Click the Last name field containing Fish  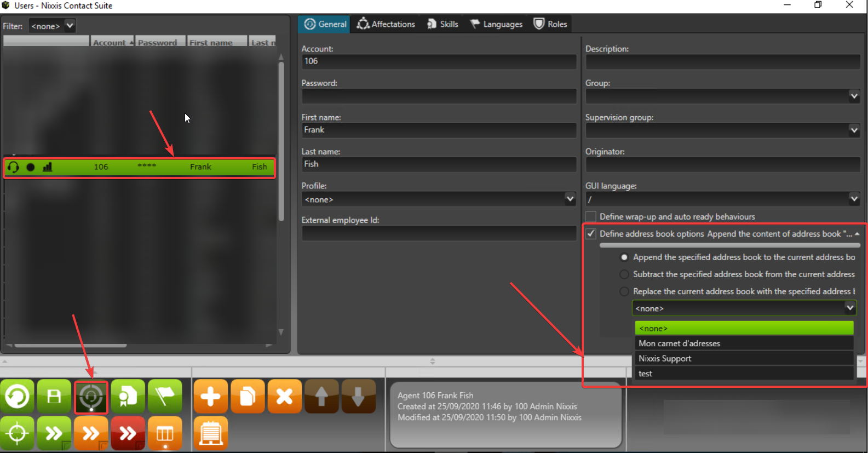click(x=439, y=164)
